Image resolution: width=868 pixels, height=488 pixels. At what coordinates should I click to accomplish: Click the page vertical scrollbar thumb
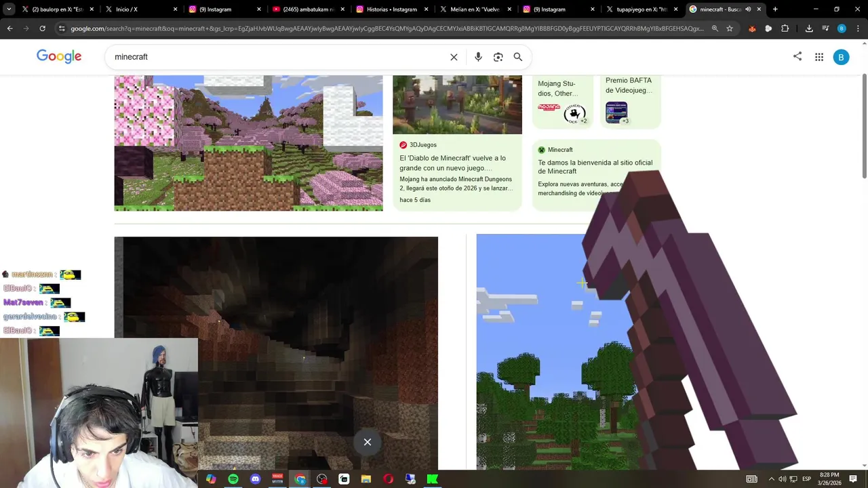[x=864, y=127]
